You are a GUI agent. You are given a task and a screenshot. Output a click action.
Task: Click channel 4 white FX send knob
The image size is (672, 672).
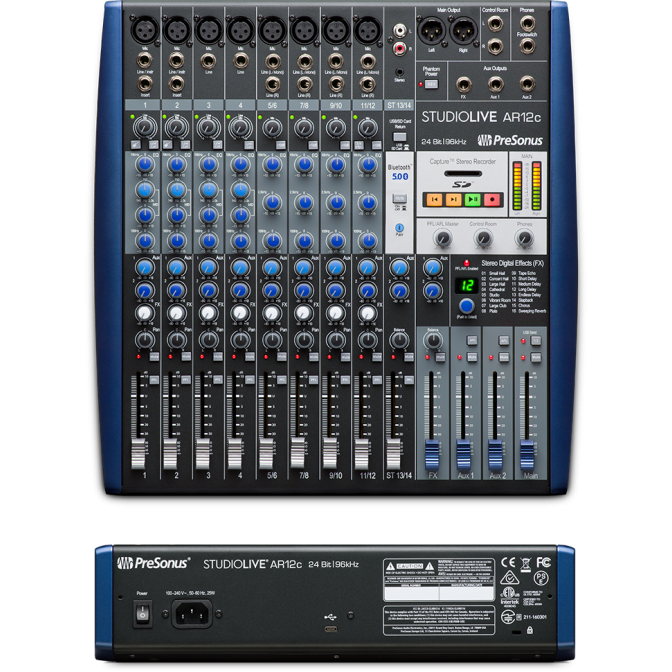pos(240,313)
